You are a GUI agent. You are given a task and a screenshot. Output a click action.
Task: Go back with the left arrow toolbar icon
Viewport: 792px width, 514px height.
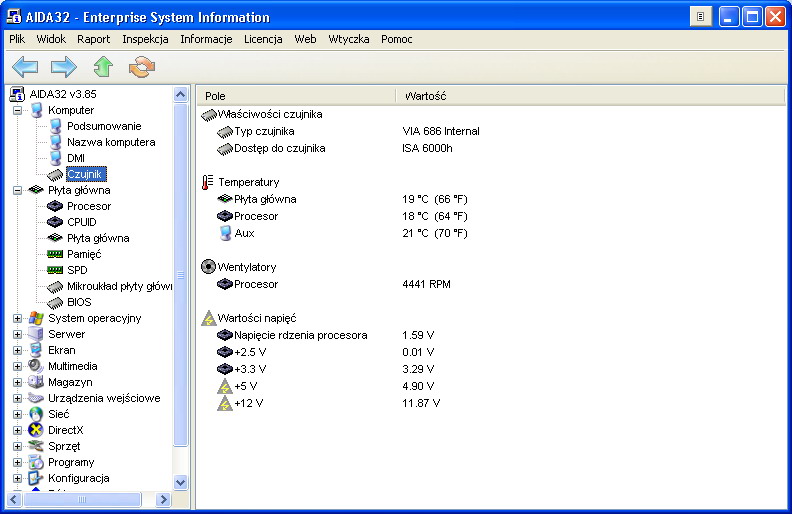tap(25, 67)
